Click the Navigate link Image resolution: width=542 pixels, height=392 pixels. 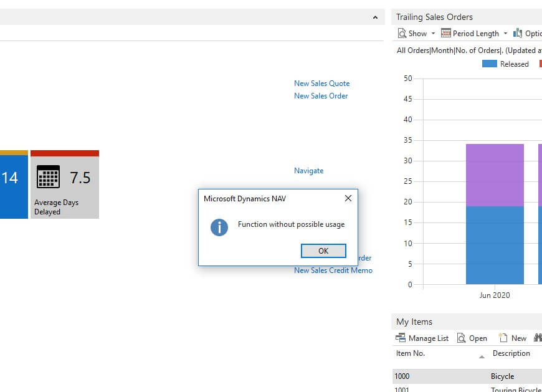coord(308,170)
